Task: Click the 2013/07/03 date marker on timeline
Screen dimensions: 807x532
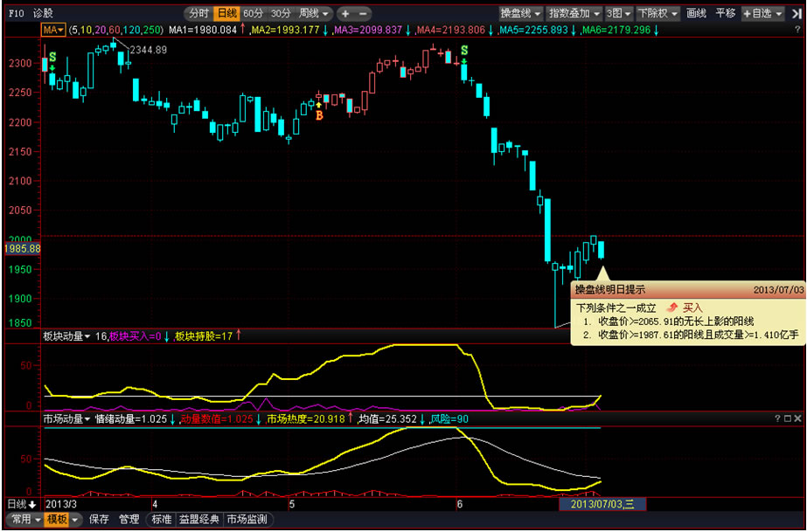Action: pos(602,504)
